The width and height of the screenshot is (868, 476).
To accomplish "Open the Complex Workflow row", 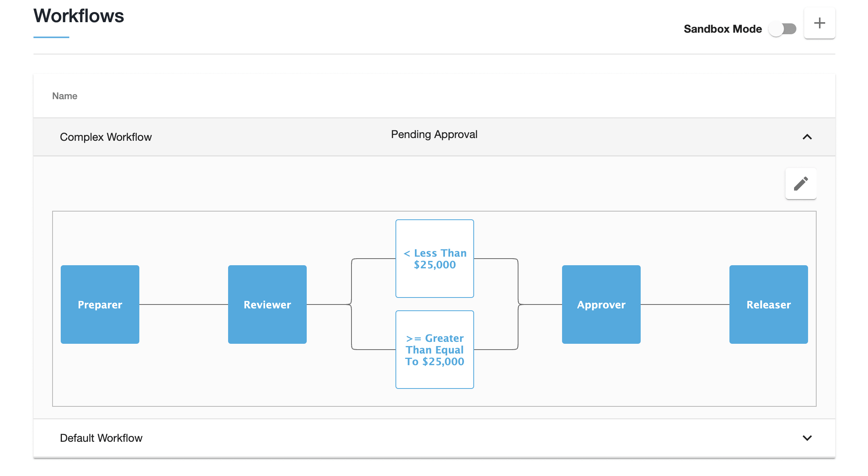I will 105,137.
